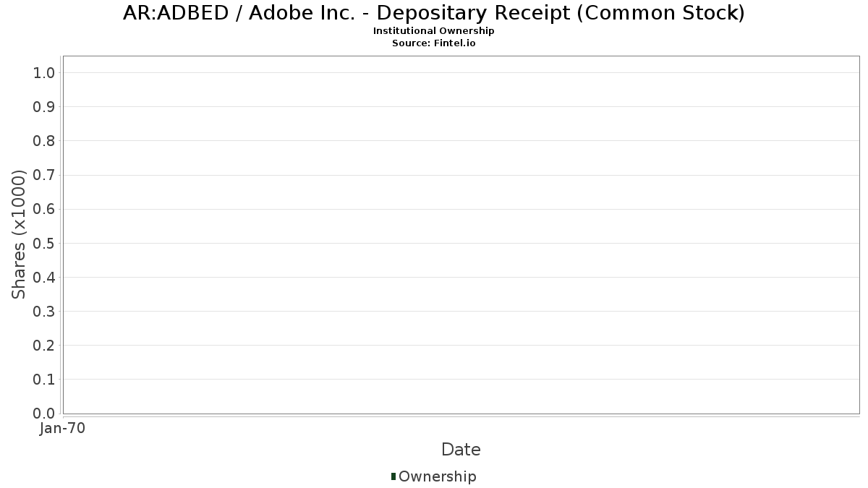
Task: Click the 0.0 y-axis tick label
Action: click(x=44, y=414)
